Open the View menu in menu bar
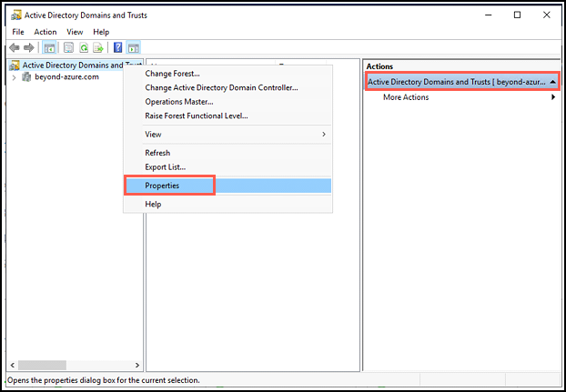Screen dimensions: 566x392 point(75,32)
